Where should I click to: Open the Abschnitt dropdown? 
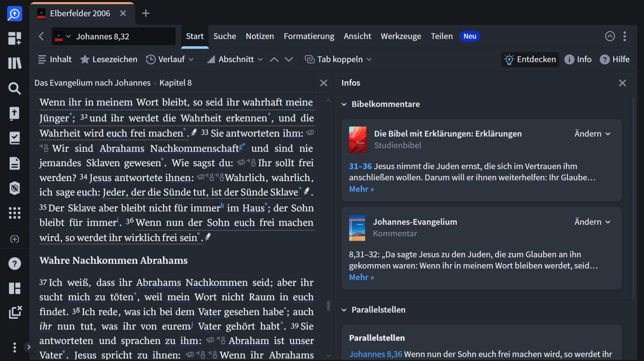[x=235, y=59]
